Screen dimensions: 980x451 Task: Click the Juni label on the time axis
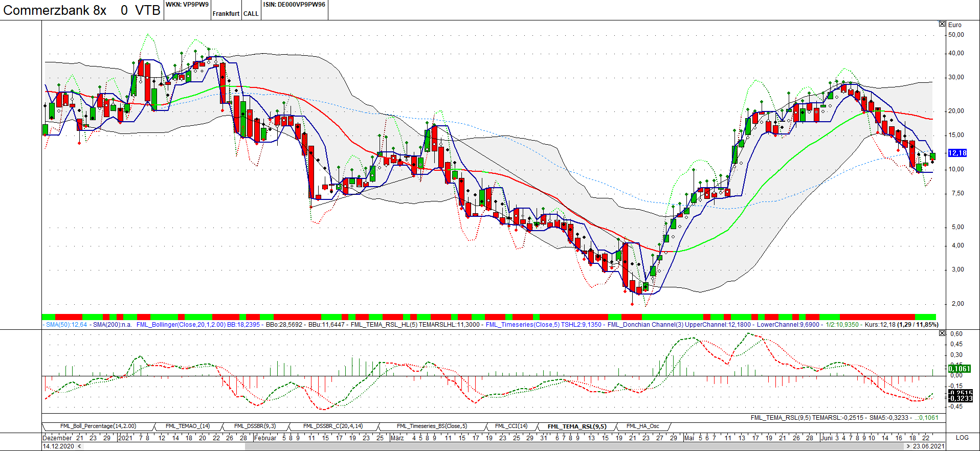tap(827, 438)
